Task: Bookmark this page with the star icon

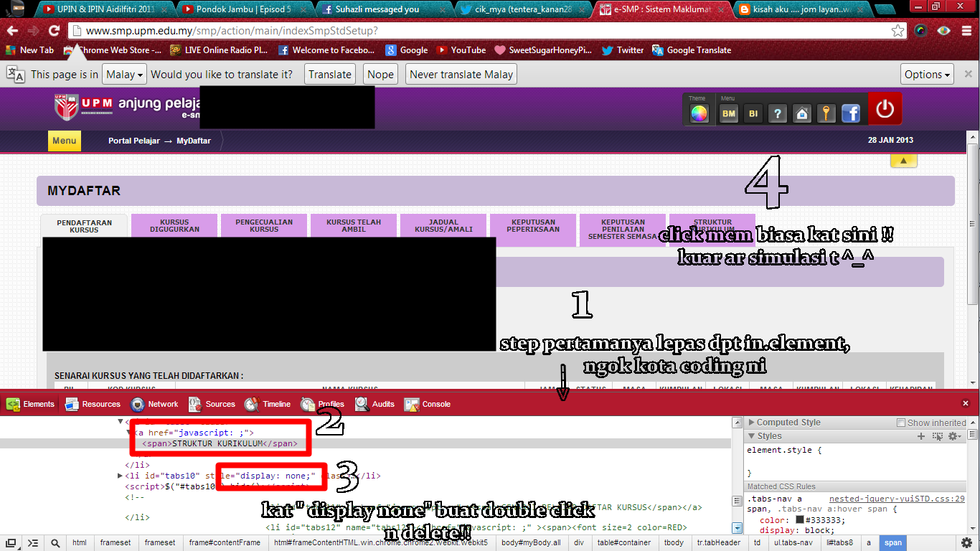Action: pos(897,31)
